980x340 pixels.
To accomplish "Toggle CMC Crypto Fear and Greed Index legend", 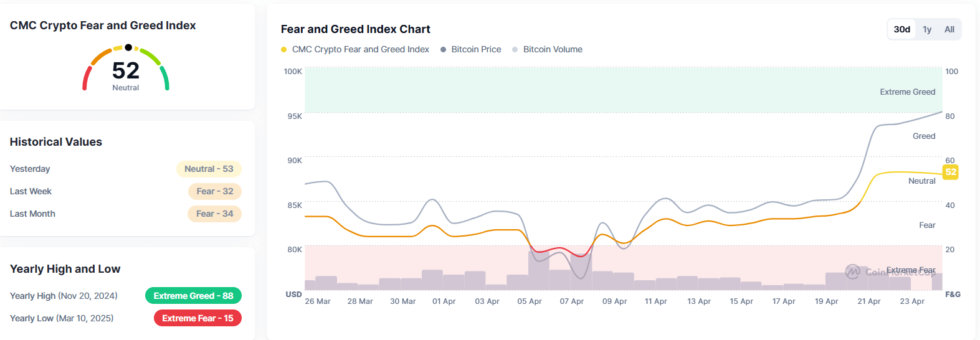I will pyautogui.click(x=355, y=49).
